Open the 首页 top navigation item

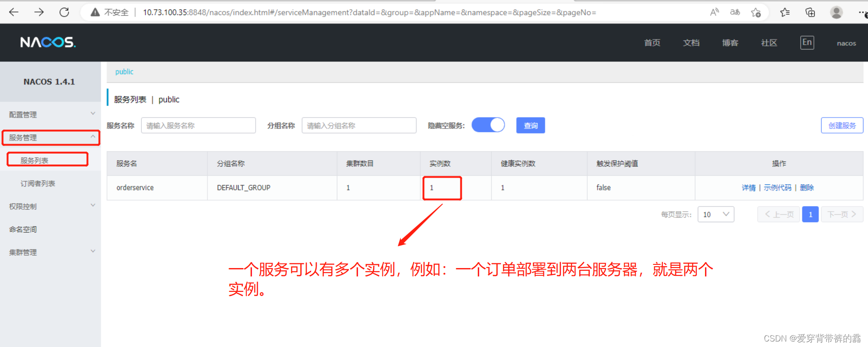pos(652,43)
